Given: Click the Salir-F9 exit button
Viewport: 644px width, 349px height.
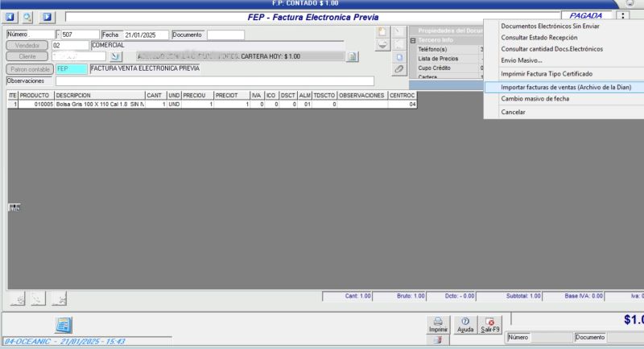Looking at the screenshot, I should 490,324.
